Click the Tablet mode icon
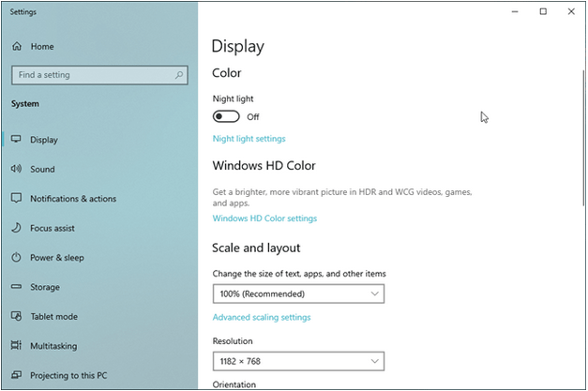The width and height of the screenshot is (588, 391). point(16,316)
